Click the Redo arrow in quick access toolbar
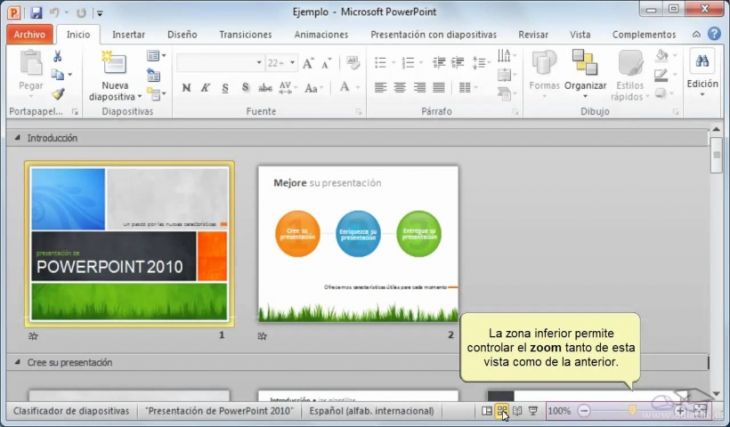This screenshot has width=730, height=427. (x=81, y=13)
